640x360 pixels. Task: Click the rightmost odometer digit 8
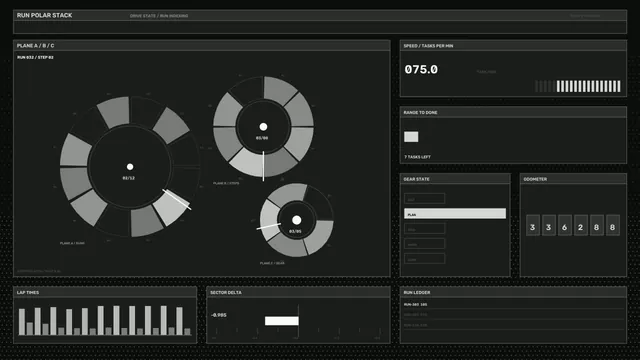[613, 226]
